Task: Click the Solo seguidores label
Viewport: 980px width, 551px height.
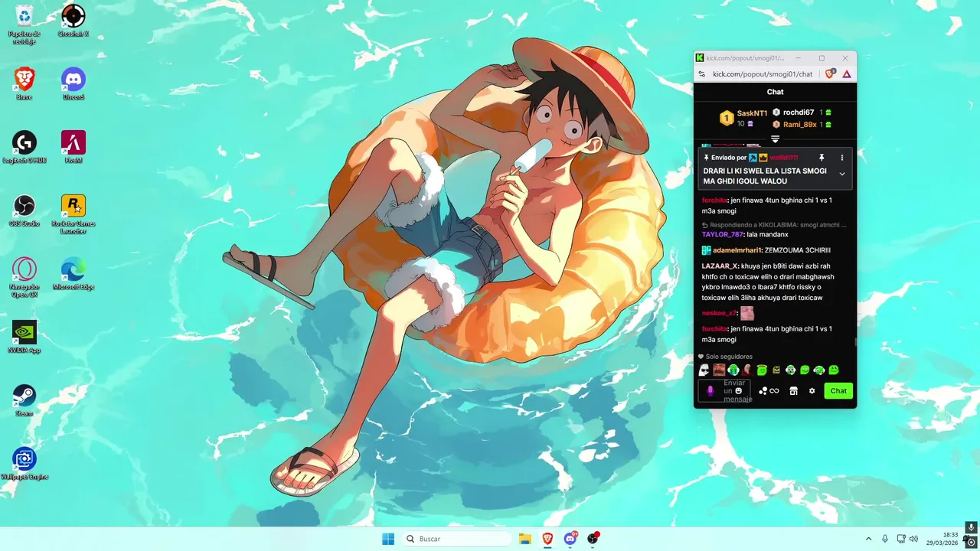Action: click(729, 357)
